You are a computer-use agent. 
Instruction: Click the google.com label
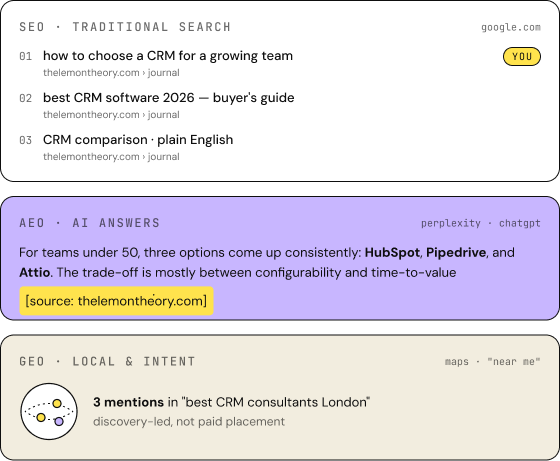[511, 27]
